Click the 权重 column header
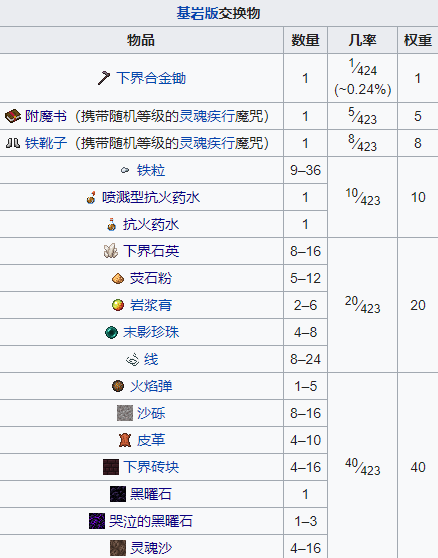 pyautogui.click(x=418, y=40)
